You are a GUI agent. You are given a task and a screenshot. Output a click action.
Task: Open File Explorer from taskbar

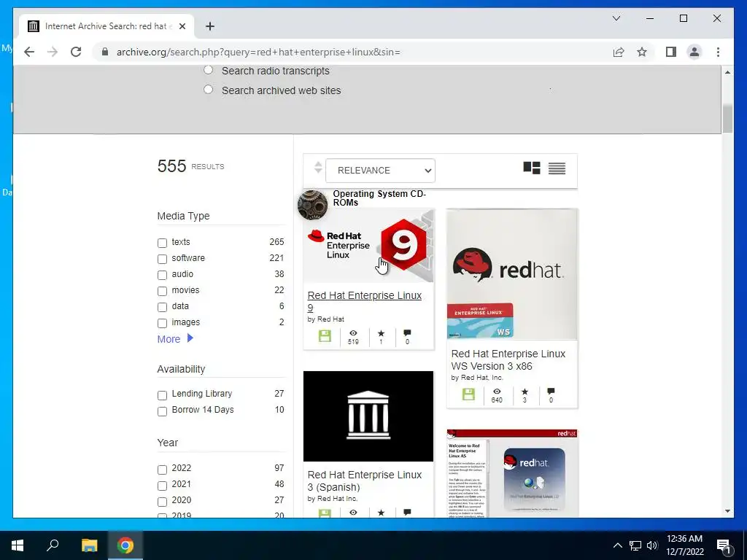pos(89,545)
